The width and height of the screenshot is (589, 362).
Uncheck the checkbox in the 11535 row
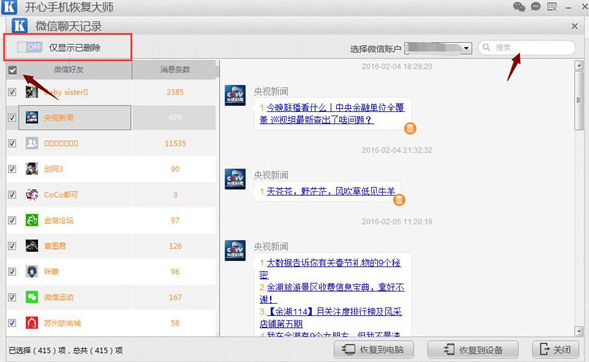(x=12, y=143)
